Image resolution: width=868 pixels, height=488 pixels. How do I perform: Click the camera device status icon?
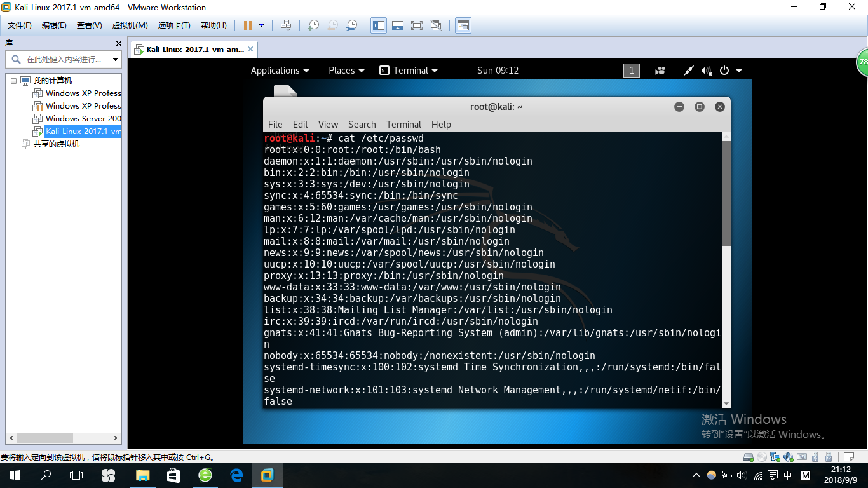point(802,457)
